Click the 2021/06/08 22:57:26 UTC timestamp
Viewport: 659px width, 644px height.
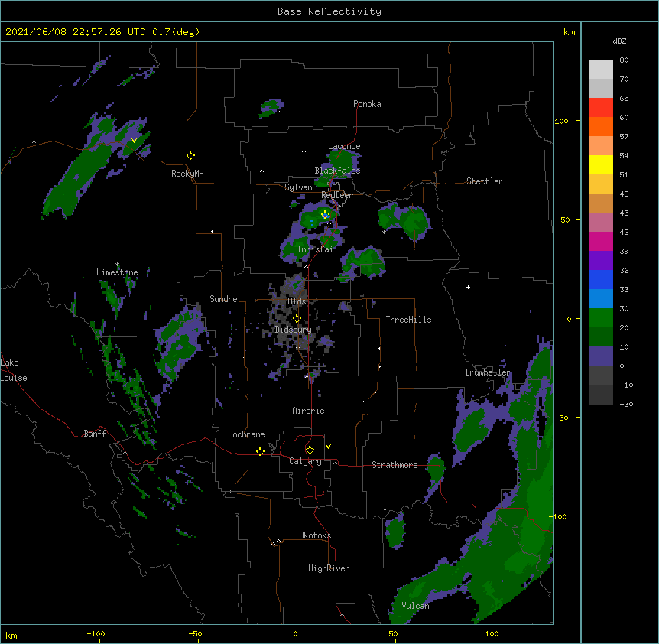coord(76,32)
